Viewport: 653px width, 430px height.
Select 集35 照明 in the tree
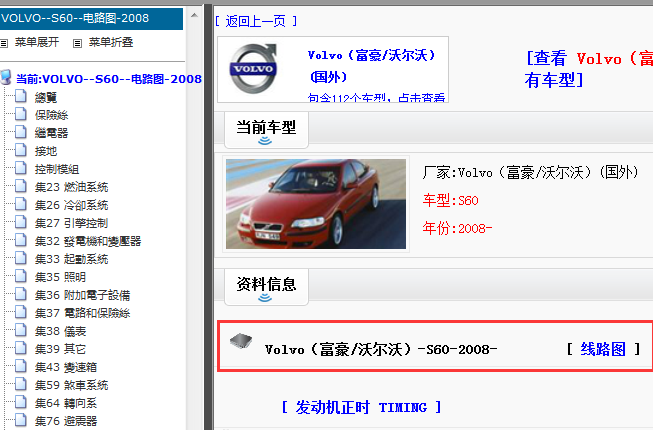click(60, 277)
